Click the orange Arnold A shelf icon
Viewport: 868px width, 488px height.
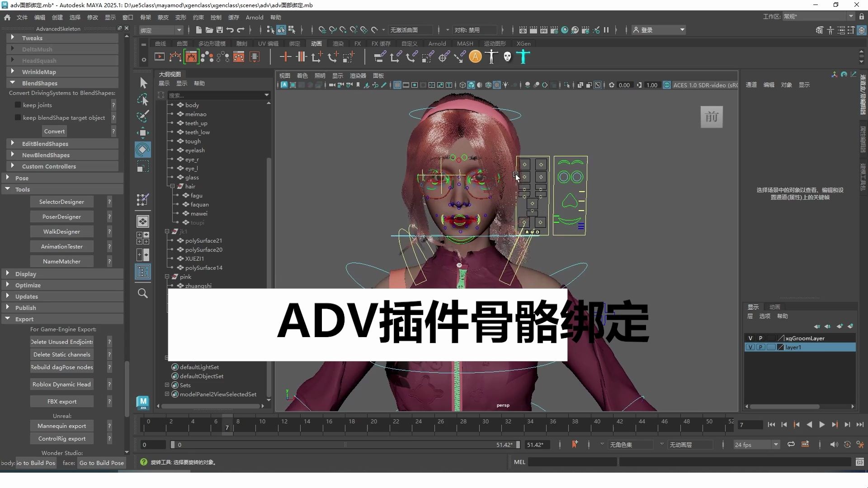pyautogui.click(x=475, y=57)
